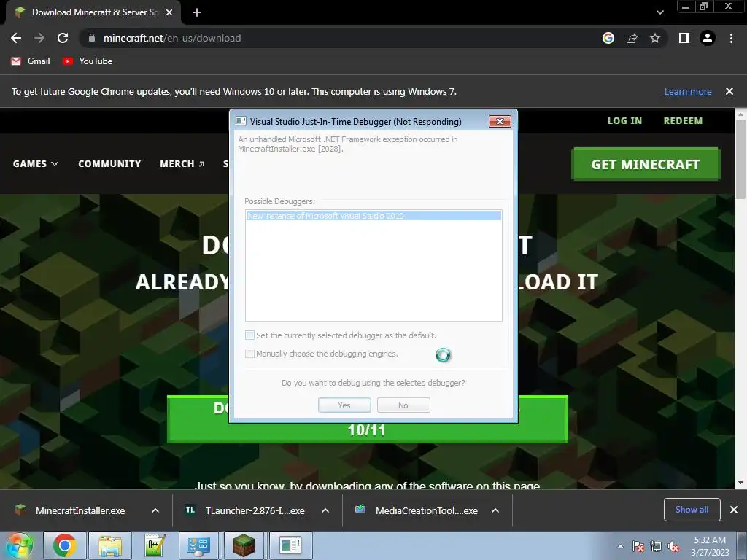
Task: Open Chrome's side panel icon
Action: point(684,38)
